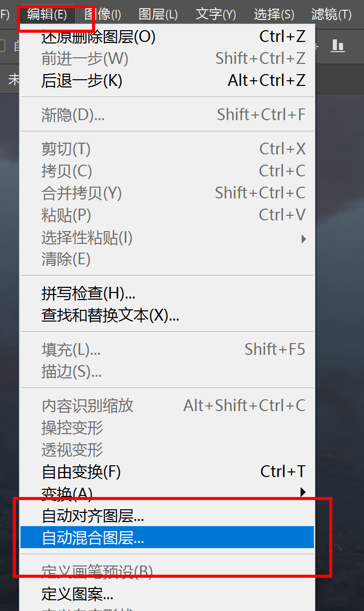Viewport: 364px width, 611px height.
Task: Click the highlighted 自动混合图层... entry
Action: click(x=93, y=538)
